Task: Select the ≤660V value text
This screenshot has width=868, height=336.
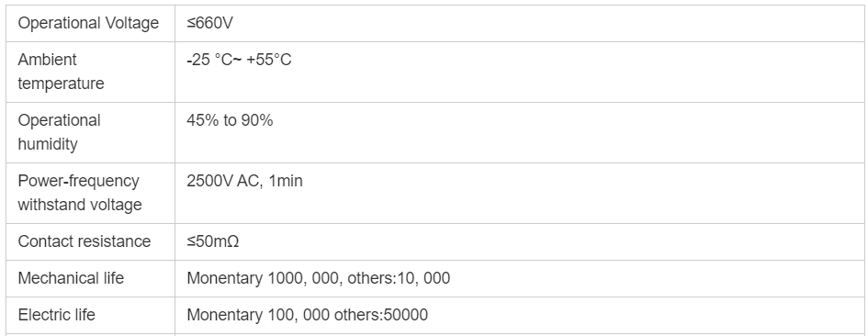Action: [x=209, y=23]
